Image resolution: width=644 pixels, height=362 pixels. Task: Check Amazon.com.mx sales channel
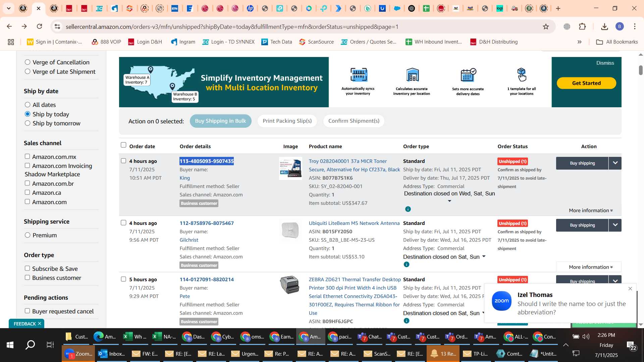(27, 156)
